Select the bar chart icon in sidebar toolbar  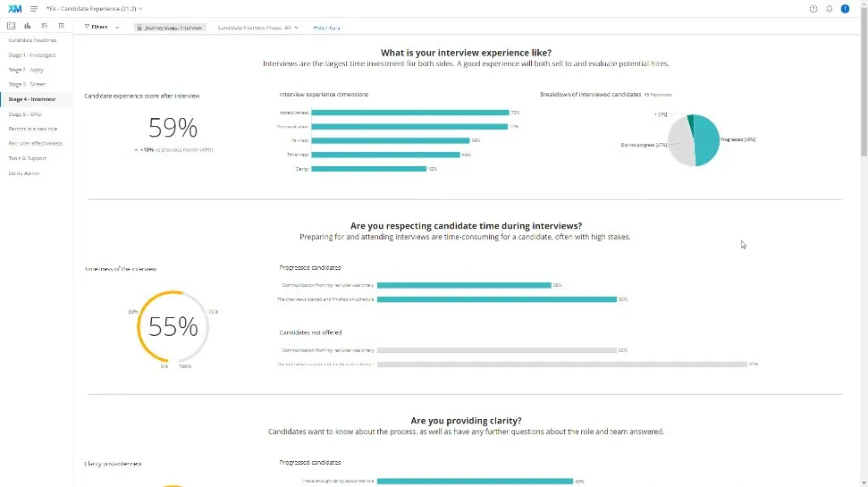[x=28, y=26]
